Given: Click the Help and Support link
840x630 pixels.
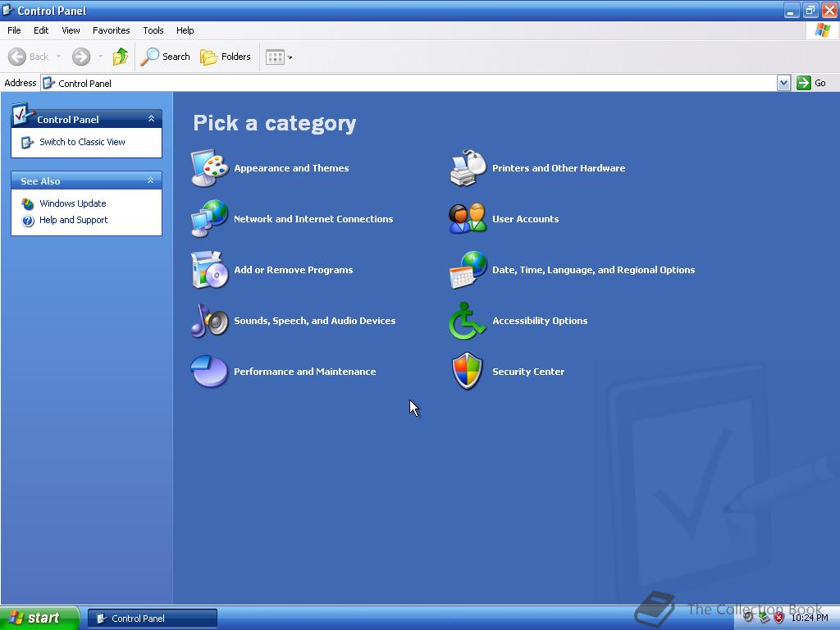Looking at the screenshot, I should click(x=73, y=220).
